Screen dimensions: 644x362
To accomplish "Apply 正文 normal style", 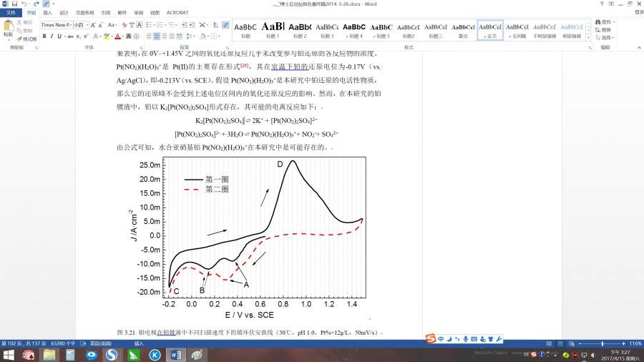I will (x=490, y=30).
